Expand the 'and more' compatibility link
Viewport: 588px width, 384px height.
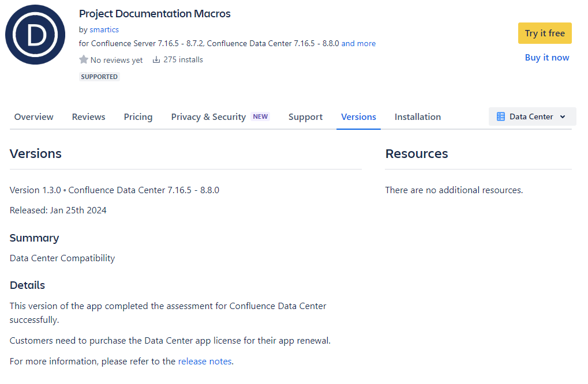pos(358,43)
